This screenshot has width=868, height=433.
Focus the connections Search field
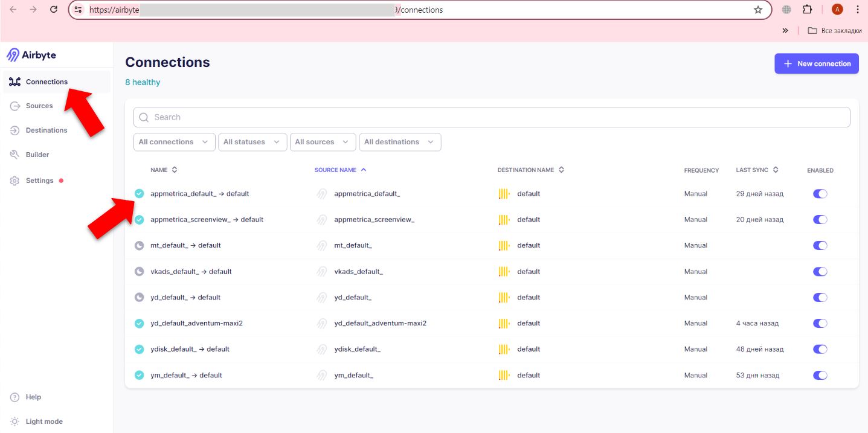[x=492, y=117]
